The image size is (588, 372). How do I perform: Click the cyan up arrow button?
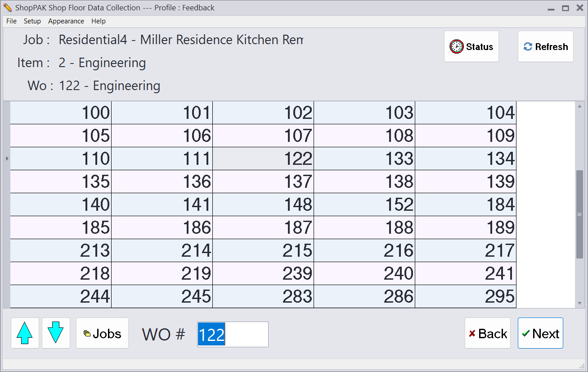pos(25,333)
